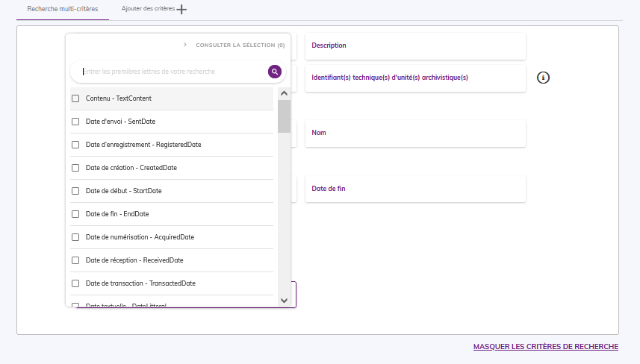640x364 pixels.
Task: Enable Date de création - CreatedDate checkbox
Action: coord(75,168)
